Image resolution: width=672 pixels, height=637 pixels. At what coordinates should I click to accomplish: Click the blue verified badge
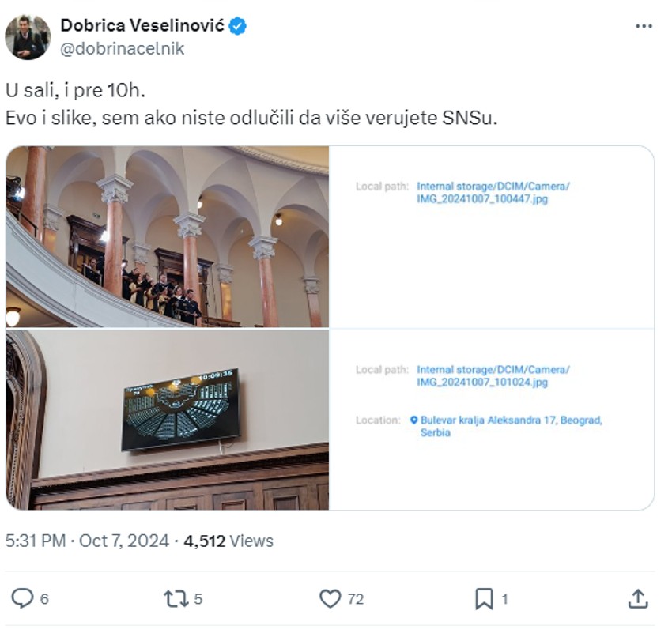237,26
